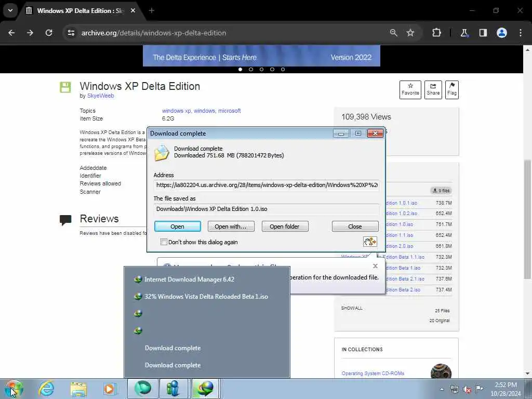532x399 pixels.
Task: Bookmark this page with the star icon
Action: click(410, 33)
